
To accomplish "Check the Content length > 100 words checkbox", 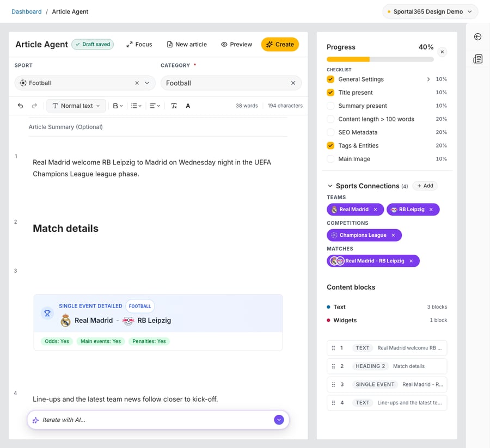I will [x=330, y=119].
